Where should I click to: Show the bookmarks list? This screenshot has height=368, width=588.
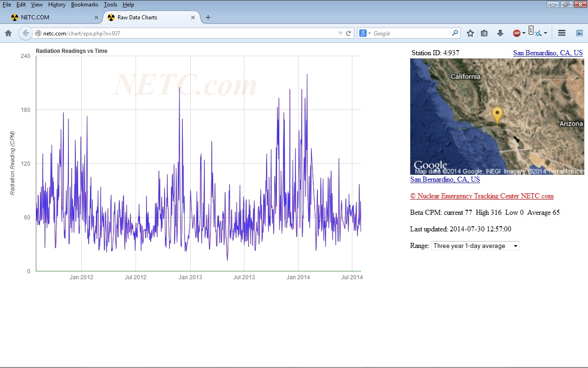[x=484, y=33]
